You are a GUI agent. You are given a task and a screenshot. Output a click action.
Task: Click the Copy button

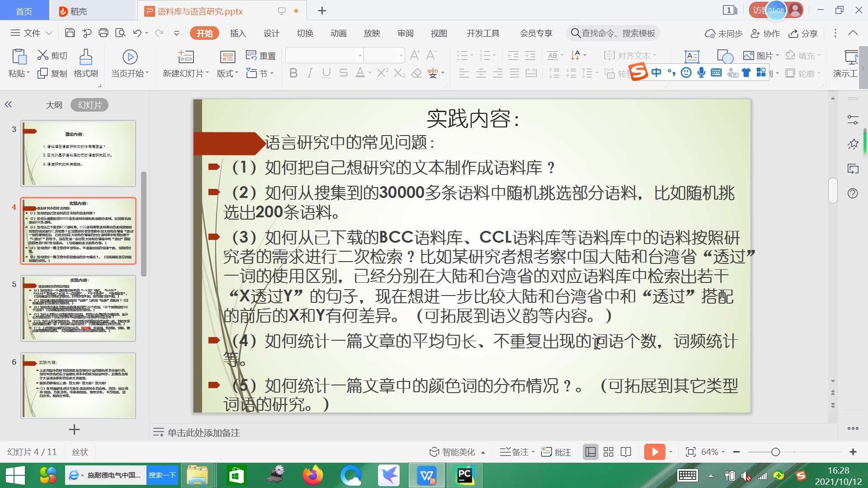point(52,73)
